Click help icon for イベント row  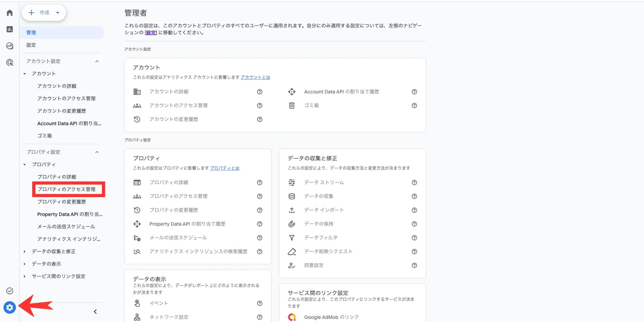(x=260, y=303)
